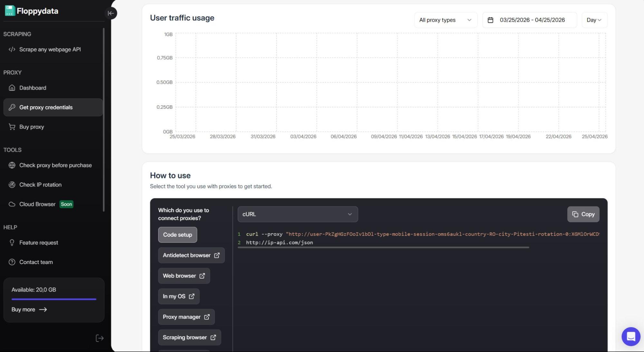Click the copy icon on the Copy button
Image resolution: width=644 pixels, height=352 pixels.
[575, 214]
